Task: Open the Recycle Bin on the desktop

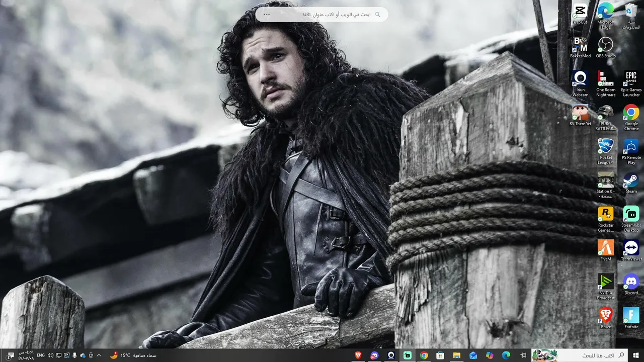Action: pos(631,16)
